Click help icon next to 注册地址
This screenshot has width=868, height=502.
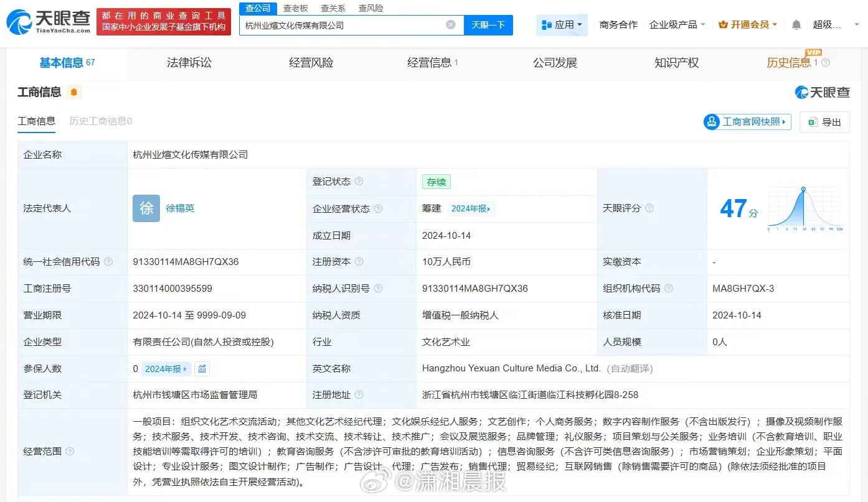coord(359,395)
